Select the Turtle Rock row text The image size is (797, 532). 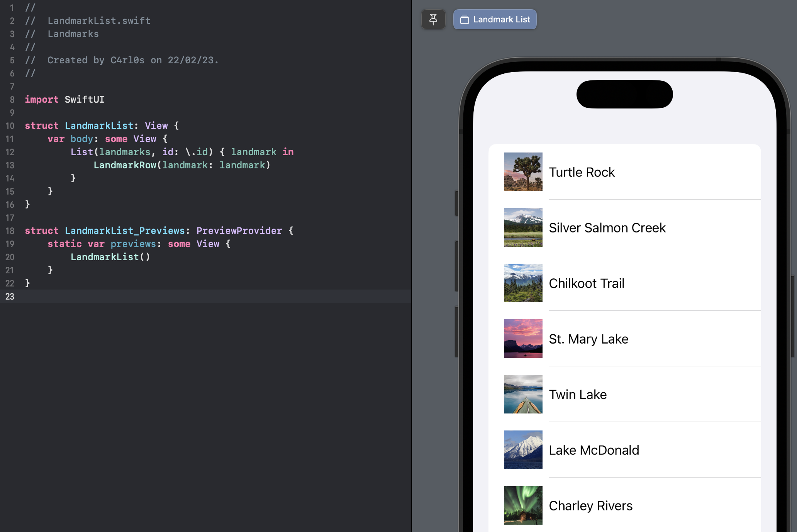pos(582,172)
